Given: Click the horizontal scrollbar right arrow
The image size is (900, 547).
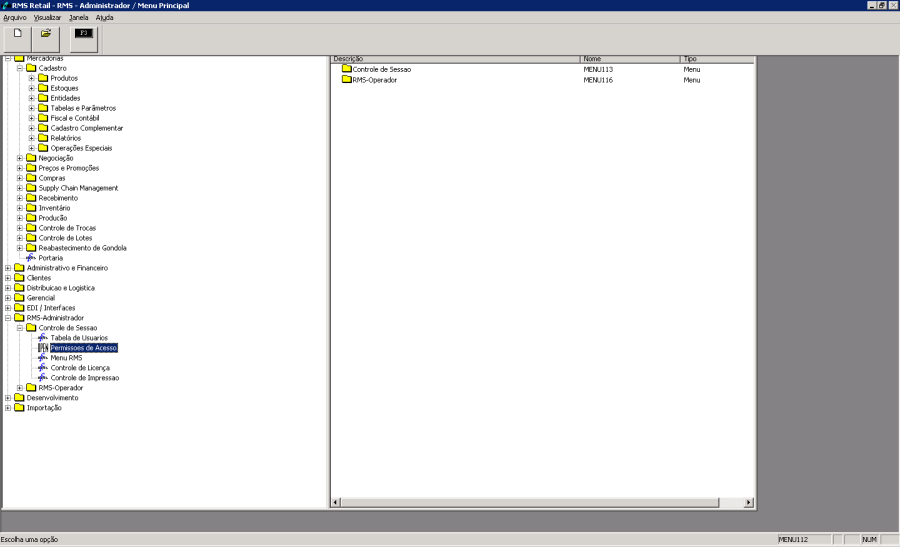Looking at the screenshot, I should (748, 503).
